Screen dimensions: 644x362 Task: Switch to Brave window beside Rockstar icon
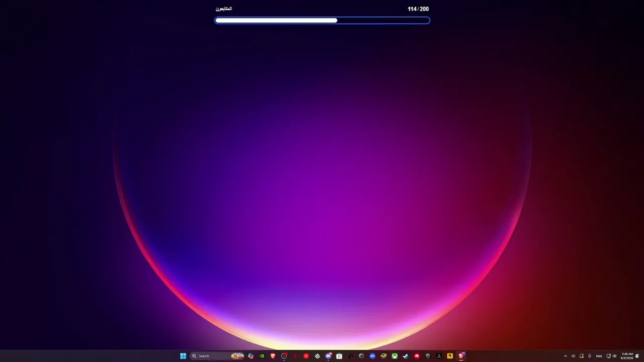click(461, 356)
